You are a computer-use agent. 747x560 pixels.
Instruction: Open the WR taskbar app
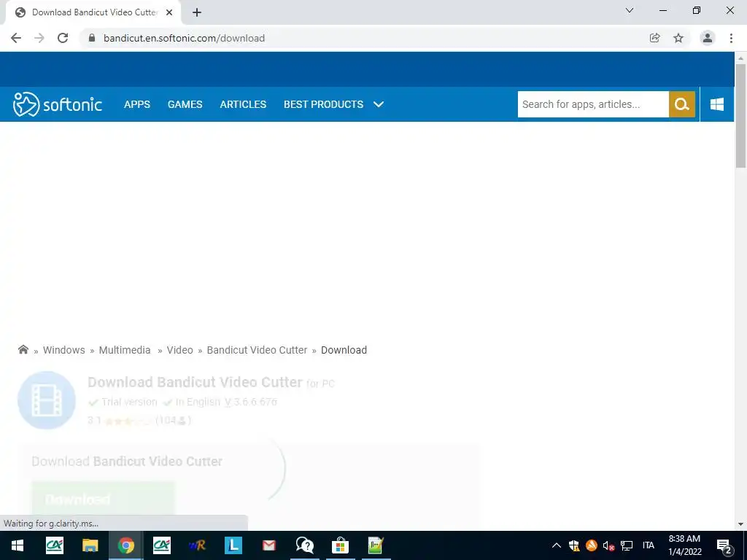pyautogui.click(x=197, y=545)
